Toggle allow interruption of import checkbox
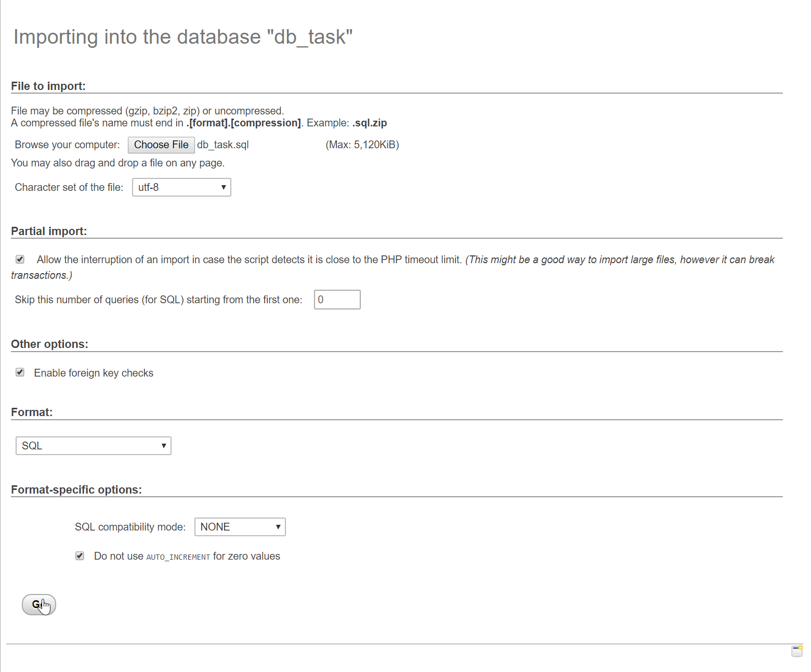This screenshot has width=811, height=672. coord(20,259)
